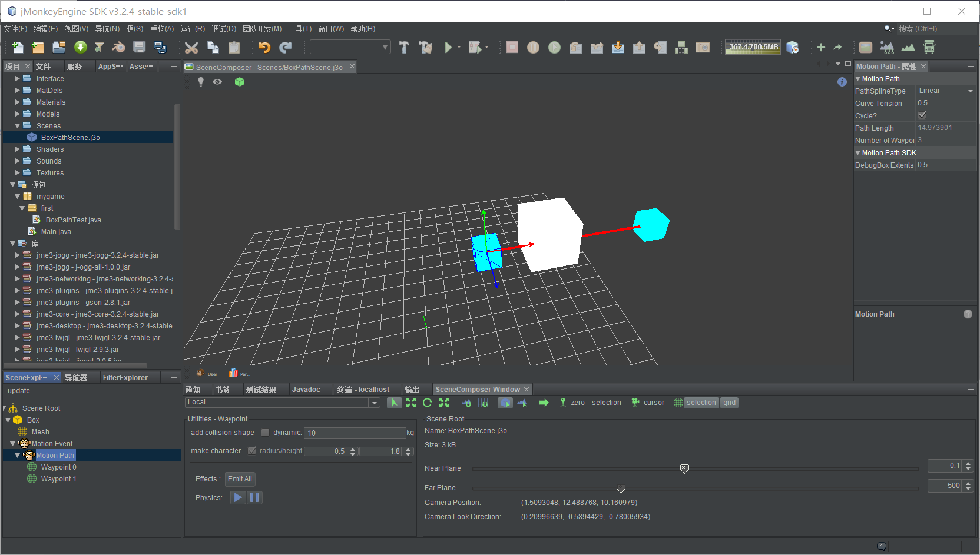980x555 pixels.
Task: Click the Cut scissors icon
Action: click(191, 47)
